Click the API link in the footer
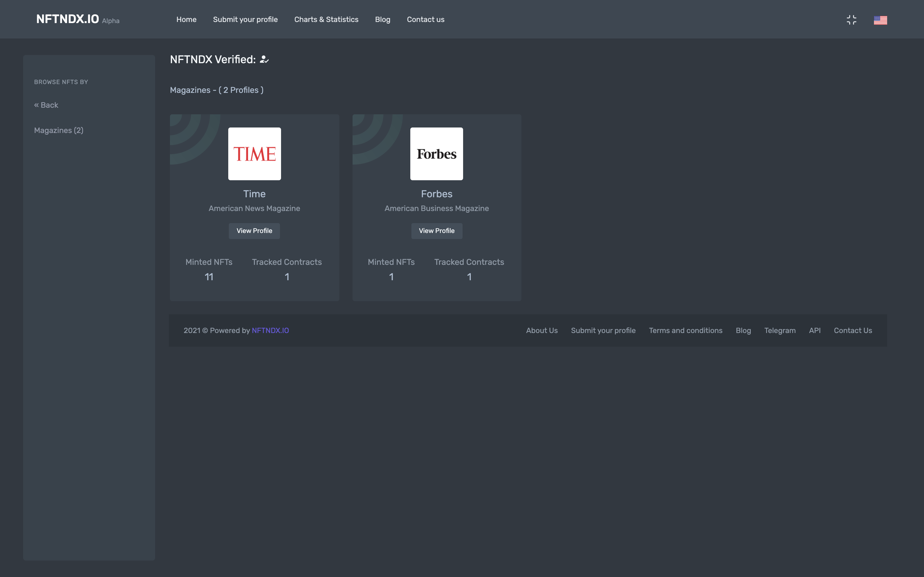Viewport: 924px width, 577px height. pyautogui.click(x=815, y=331)
